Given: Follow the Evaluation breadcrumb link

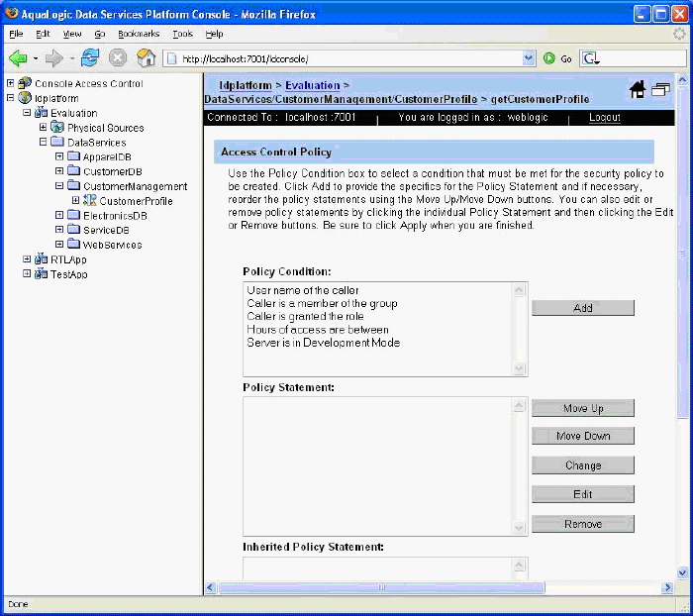Looking at the screenshot, I should pyautogui.click(x=313, y=85).
